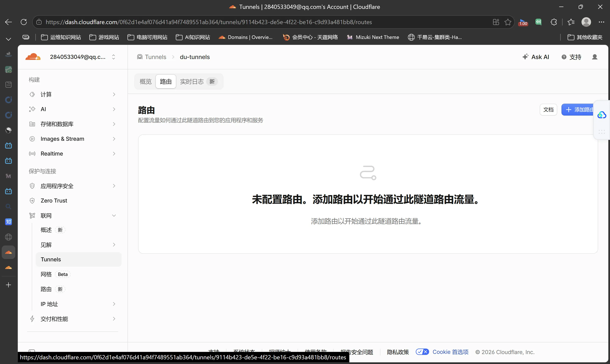Viewport: 610px width, 364px height.
Task: Open the 知 tab in vertical tab bar
Action: [x=9, y=222]
